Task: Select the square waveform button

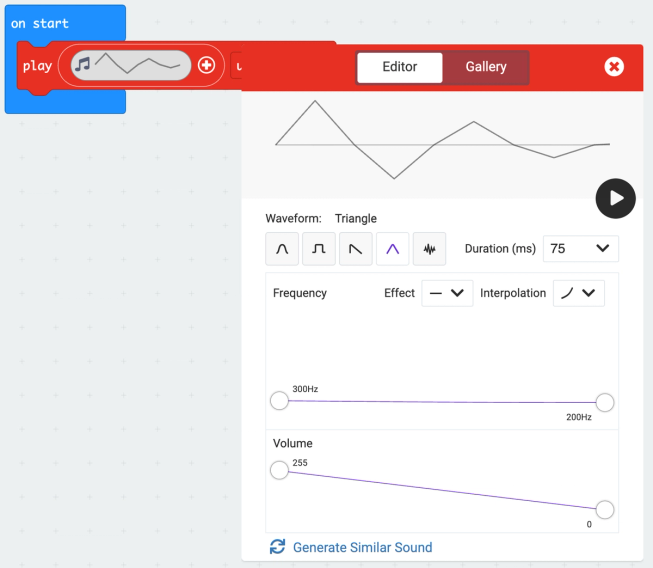Action: point(319,249)
